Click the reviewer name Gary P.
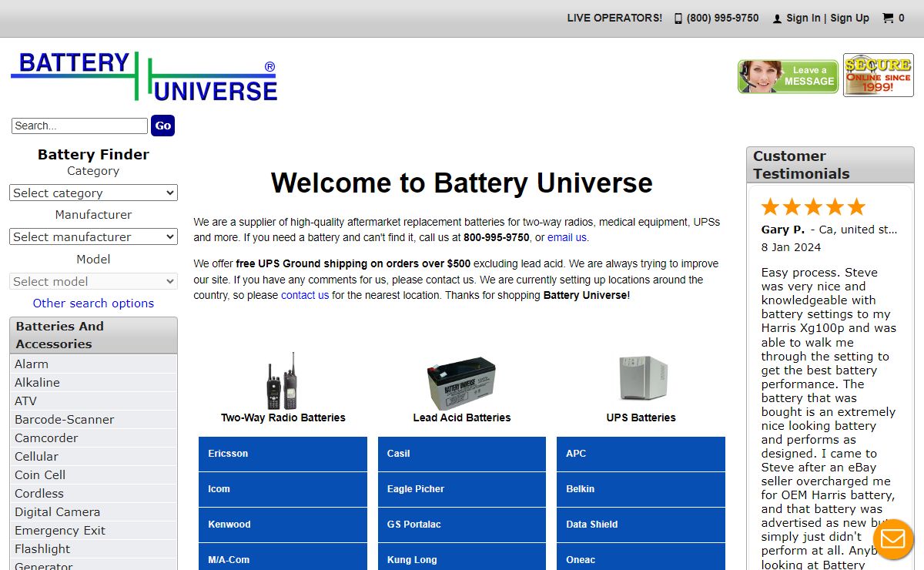Screen dimensions: 924x570 783,230
